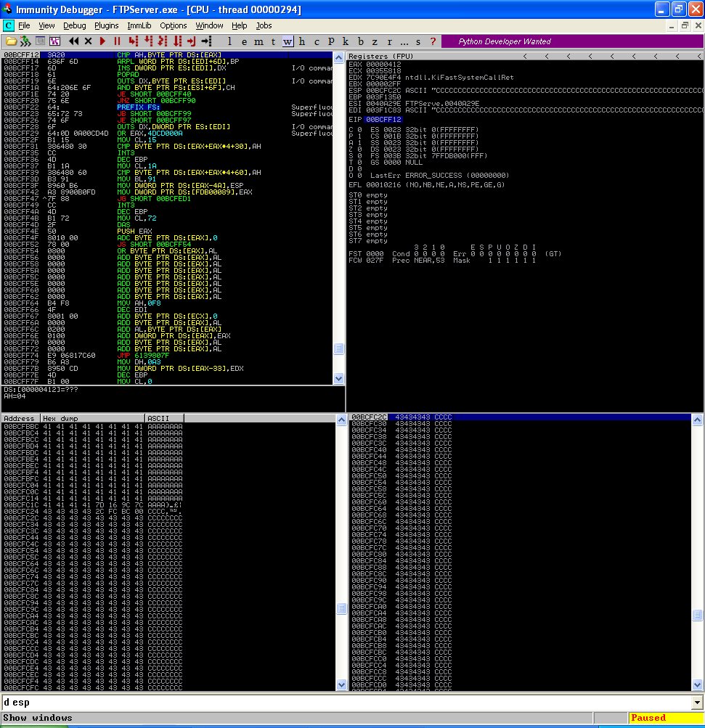Click the Hex dump column header
Screen dimensions: 705x728
coord(92,419)
